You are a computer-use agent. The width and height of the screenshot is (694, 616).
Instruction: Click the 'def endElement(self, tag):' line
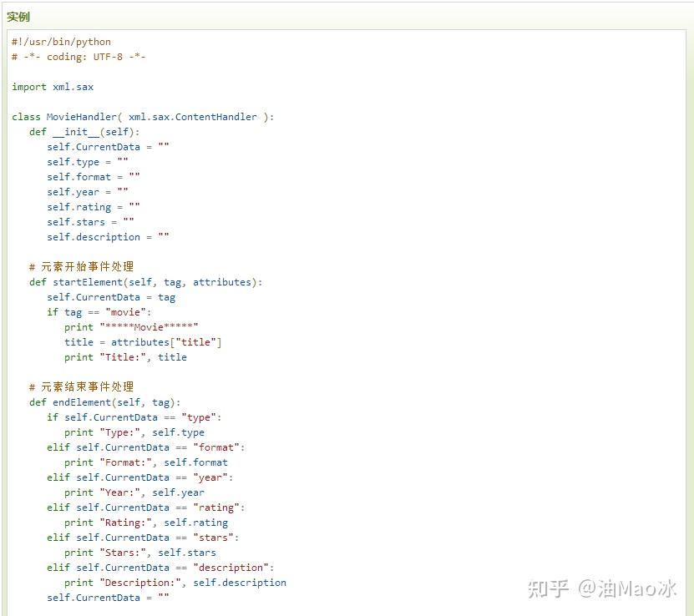pos(105,403)
